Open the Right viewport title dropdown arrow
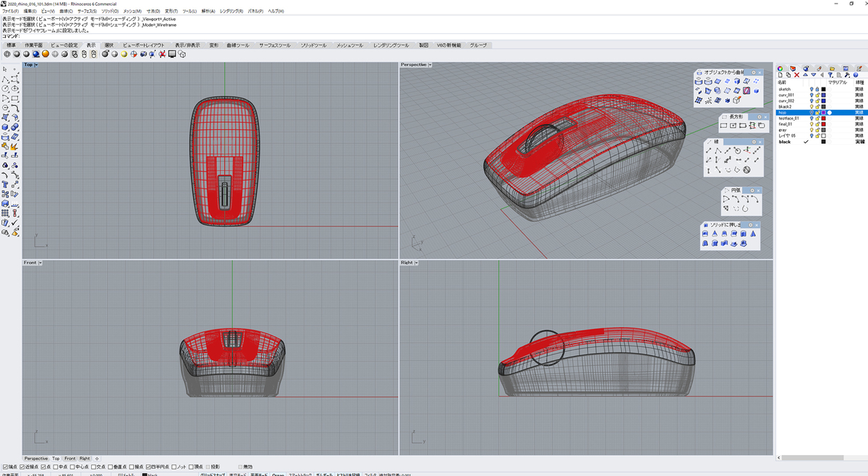868x476 pixels. [x=417, y=263]
